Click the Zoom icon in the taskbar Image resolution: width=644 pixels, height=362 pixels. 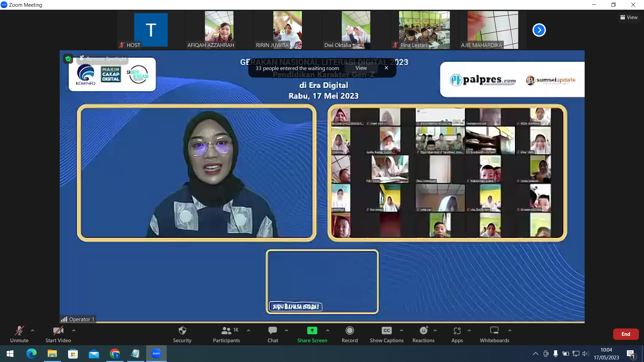point(156,354)
